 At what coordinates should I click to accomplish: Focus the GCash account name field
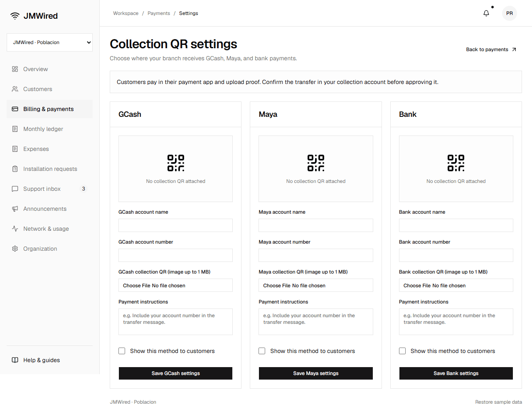point(175,225)
